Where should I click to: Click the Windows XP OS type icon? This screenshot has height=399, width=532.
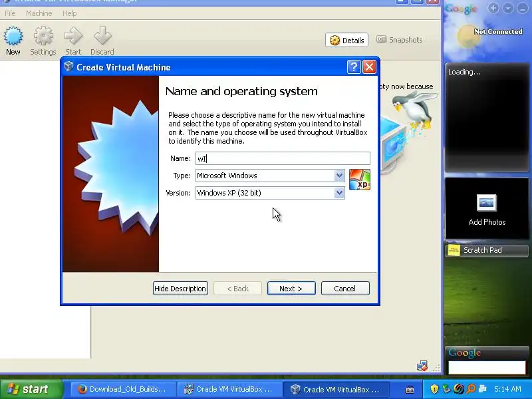tap(359, 180)
